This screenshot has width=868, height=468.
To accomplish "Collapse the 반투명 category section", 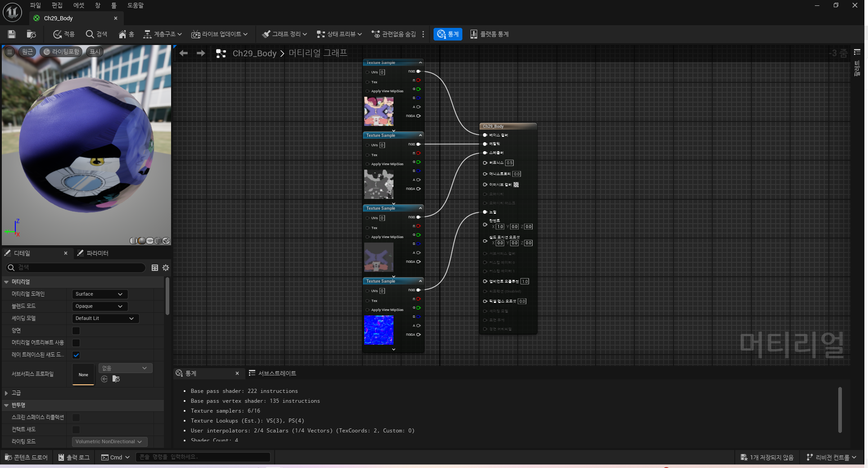I will (x=6, y=405).
